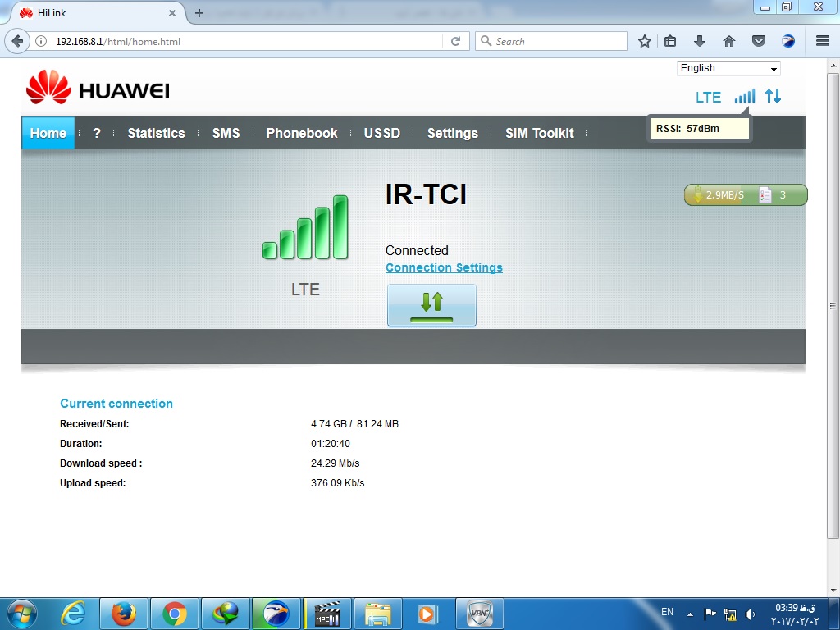This screenshot has height=630, width=840.
Task: Open the English language dropdown
Action: pos(728,69)
